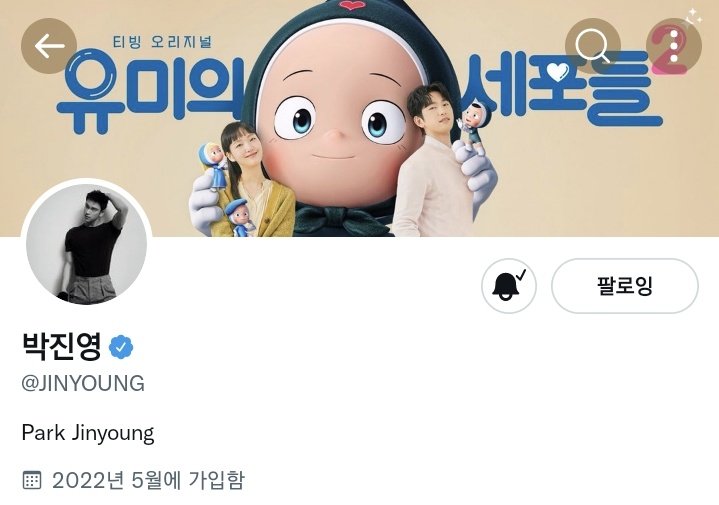
Task: Go back using the left arrow
Action: [x=49, y=46]
